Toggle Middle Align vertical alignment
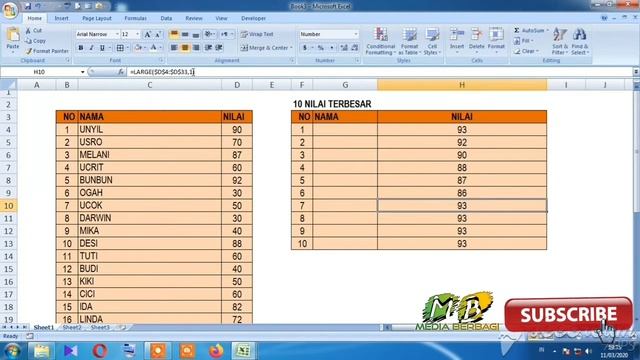Screen dimensions: 640x360 coord(185,34)
